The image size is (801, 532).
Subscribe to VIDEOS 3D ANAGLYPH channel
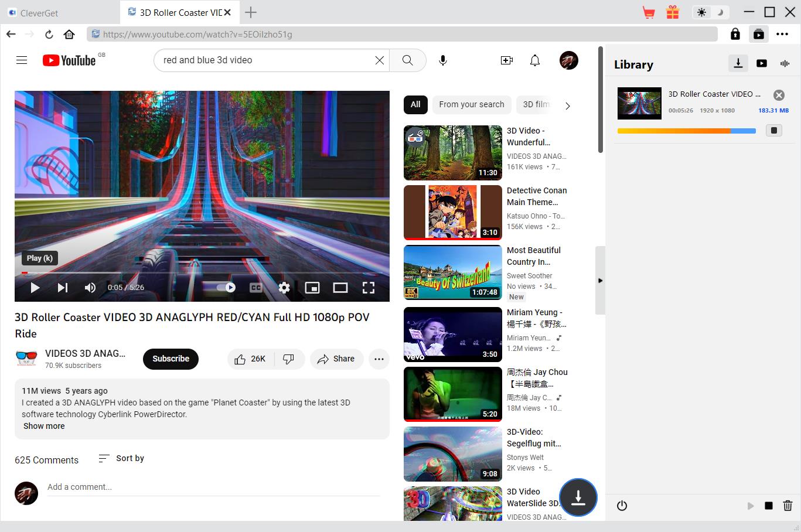(171, 359)
